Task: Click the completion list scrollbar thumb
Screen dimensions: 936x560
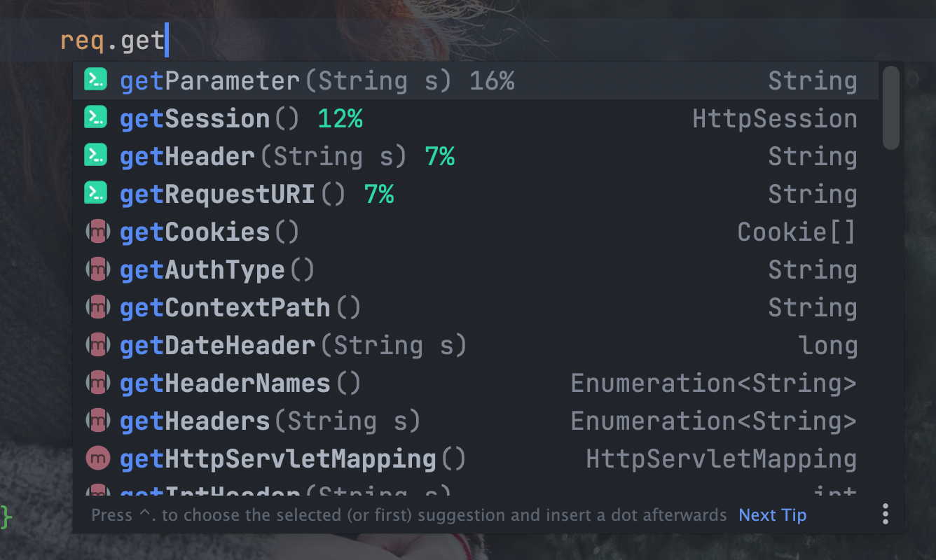Action: tap(890, 107)
